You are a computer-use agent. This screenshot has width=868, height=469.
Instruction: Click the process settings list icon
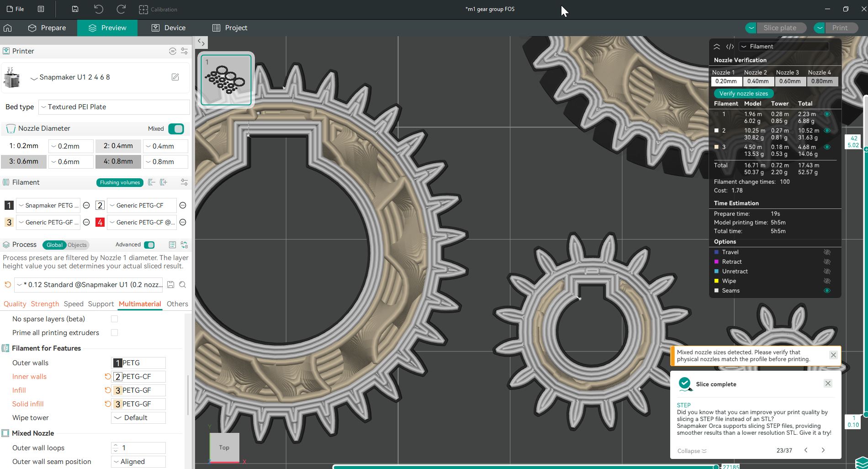point(172,245)
